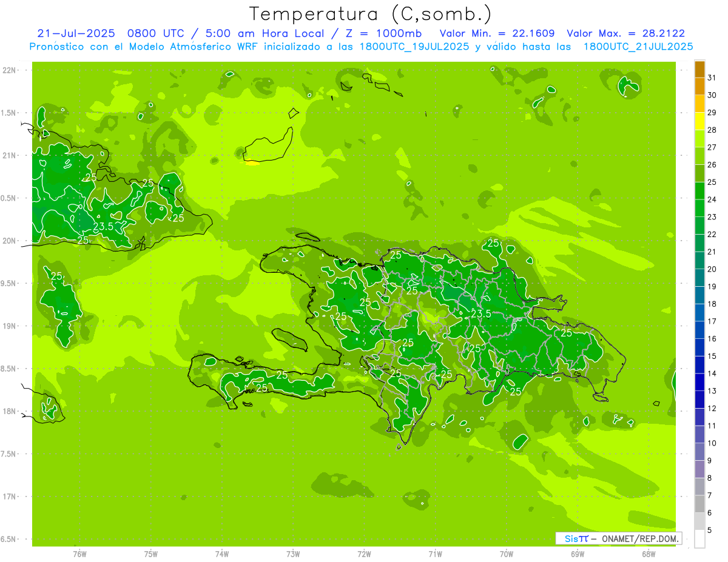This screenshot has height=562, width=728.
Task: Click the 'Z = 1000mb' level text
Action: (x=383, y=33)
